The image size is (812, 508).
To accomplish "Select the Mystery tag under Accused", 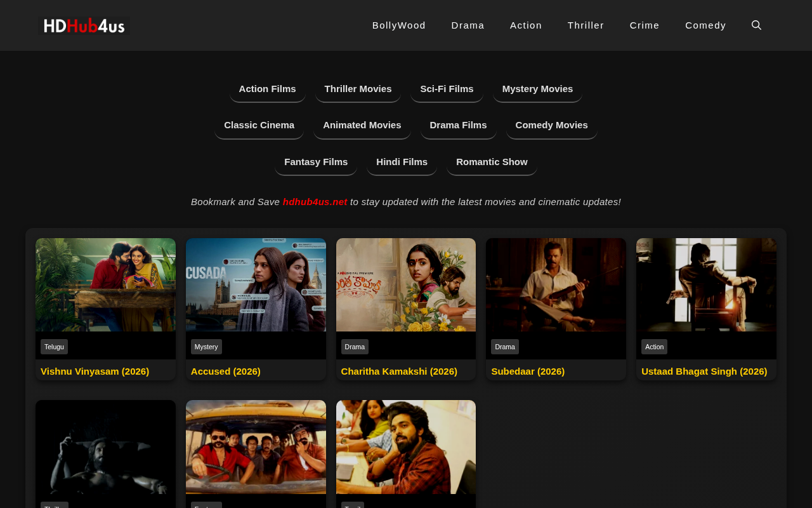I will click(206, 347).
